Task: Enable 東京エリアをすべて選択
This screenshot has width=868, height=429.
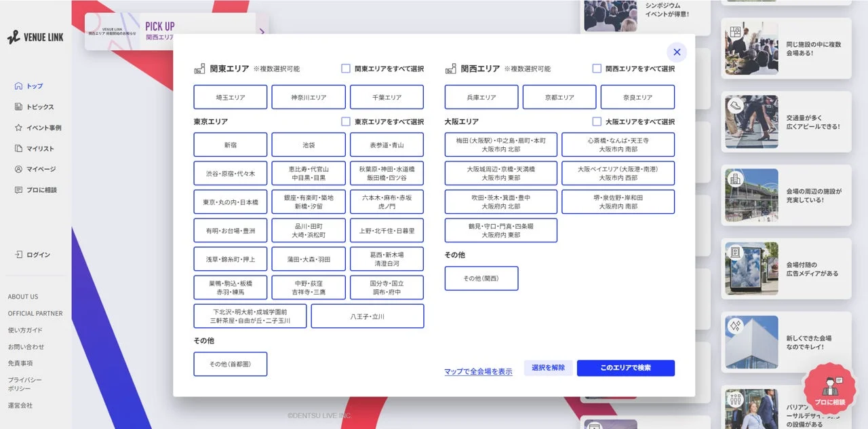Action: point(345,121)
